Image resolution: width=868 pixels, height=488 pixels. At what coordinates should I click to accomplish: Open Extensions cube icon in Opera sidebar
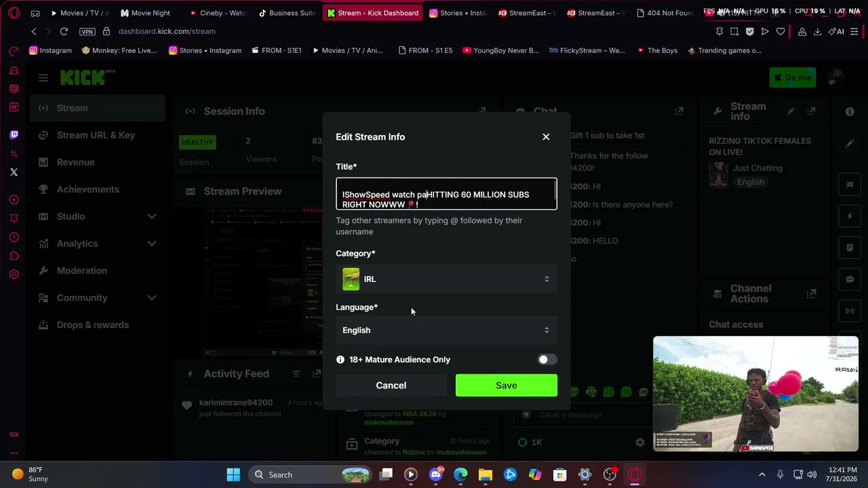(14, 256)
